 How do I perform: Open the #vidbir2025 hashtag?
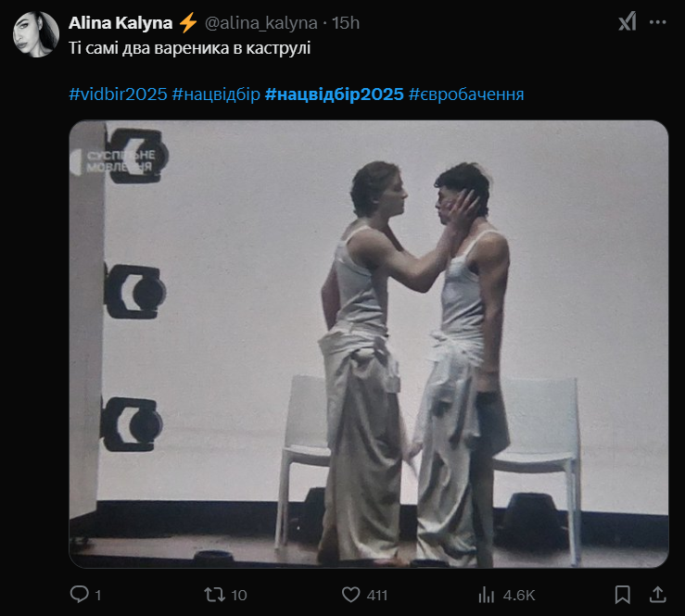click(x=118, y=94)
